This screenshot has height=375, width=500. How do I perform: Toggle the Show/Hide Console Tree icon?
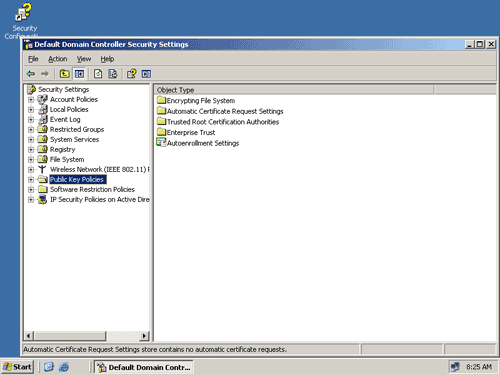(x=79, y=74)
